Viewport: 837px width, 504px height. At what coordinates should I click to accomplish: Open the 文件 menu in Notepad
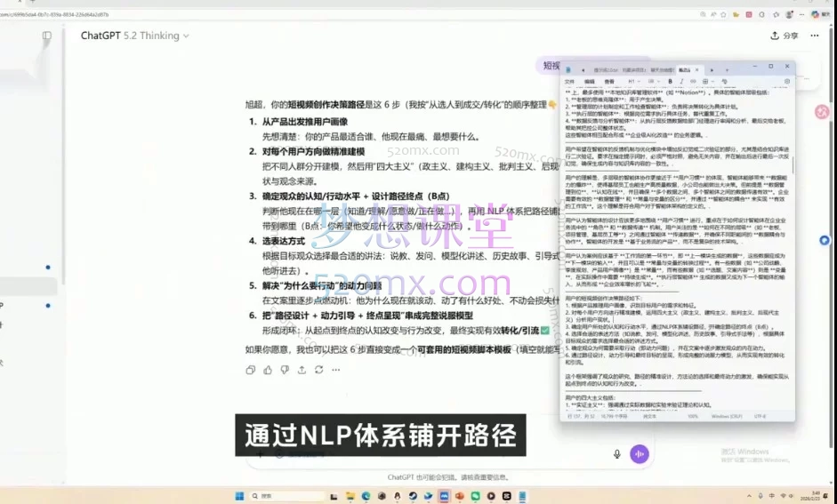click(569, 82)
